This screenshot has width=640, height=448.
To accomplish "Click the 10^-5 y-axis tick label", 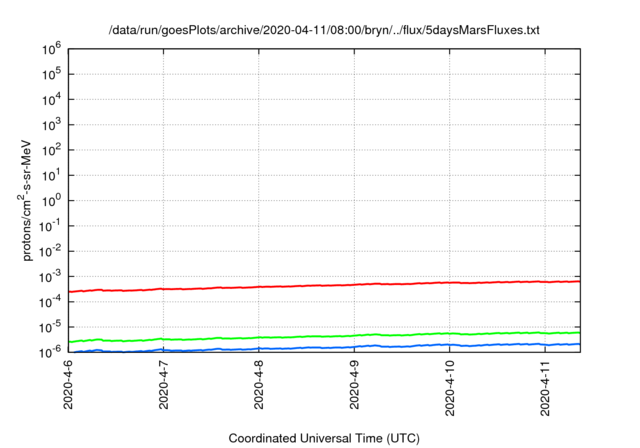I will click(x=50, y=327).
